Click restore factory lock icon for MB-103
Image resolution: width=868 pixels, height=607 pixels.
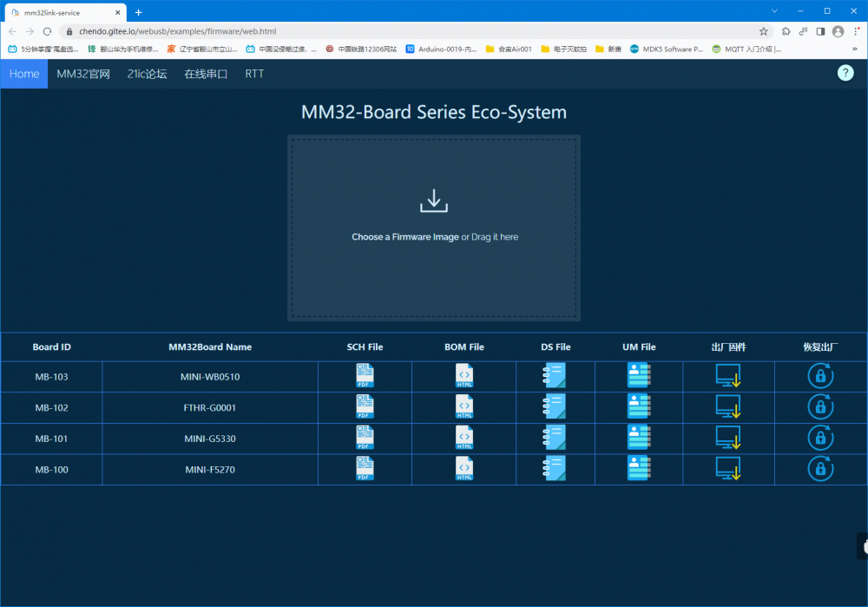coord(820,375)
